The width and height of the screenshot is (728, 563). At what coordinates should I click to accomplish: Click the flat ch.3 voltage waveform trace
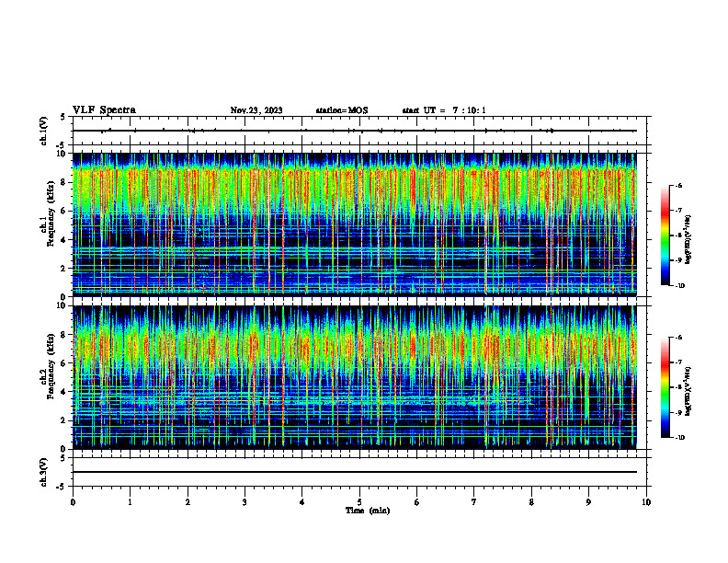354,472
